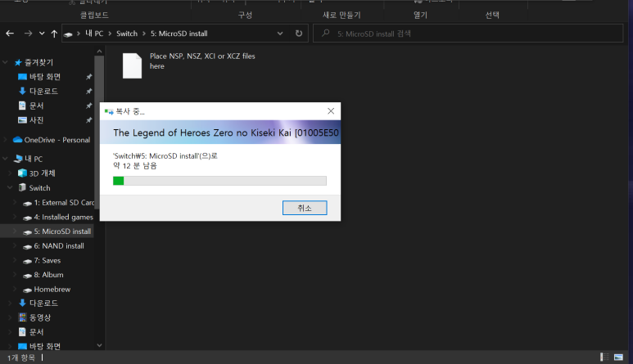This screenshot has width=633, height=364.
Task: Select '내 PC' in the address breadcrumb
Action: coord(94,34)
